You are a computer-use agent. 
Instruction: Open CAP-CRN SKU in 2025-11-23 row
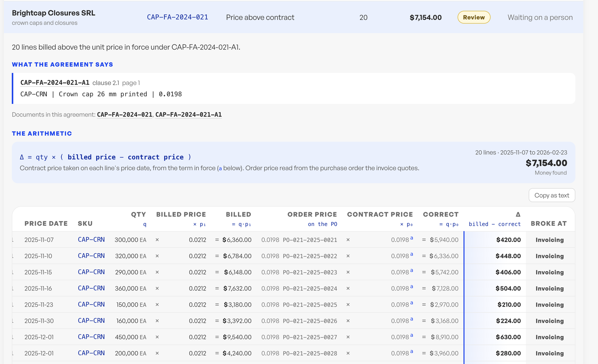click(91, 305)
